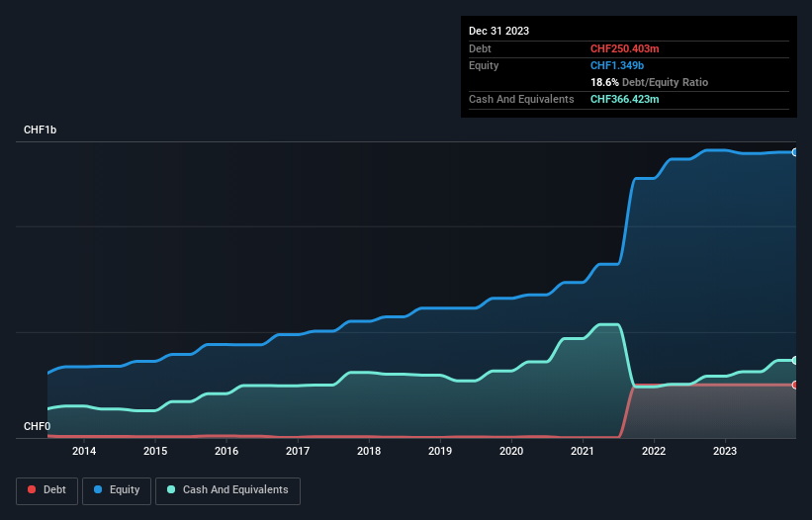Click the CHF0 y-axis label
Screen dimensions: 812x520
point(38,426)
